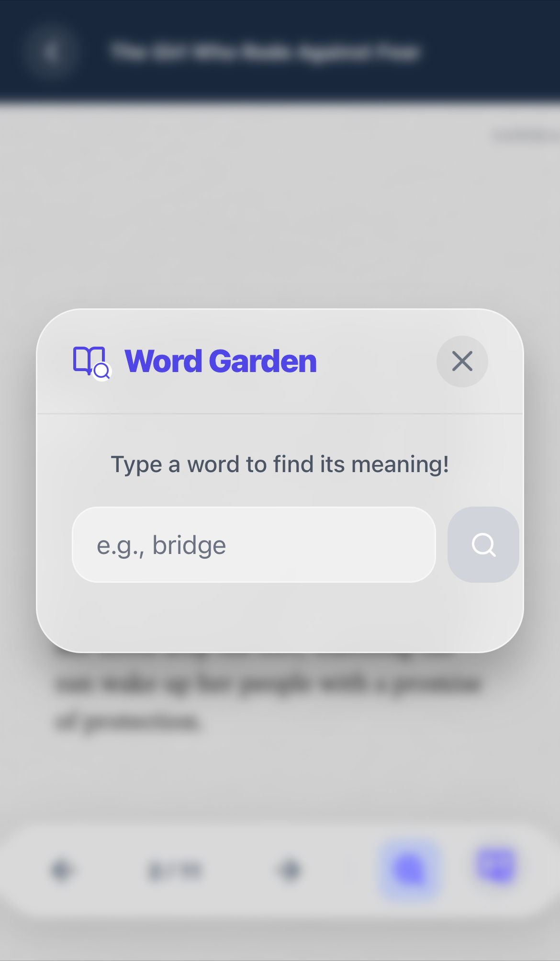
Task: Click the empty dialog area below the input field
Action: [x=280, y=618]
